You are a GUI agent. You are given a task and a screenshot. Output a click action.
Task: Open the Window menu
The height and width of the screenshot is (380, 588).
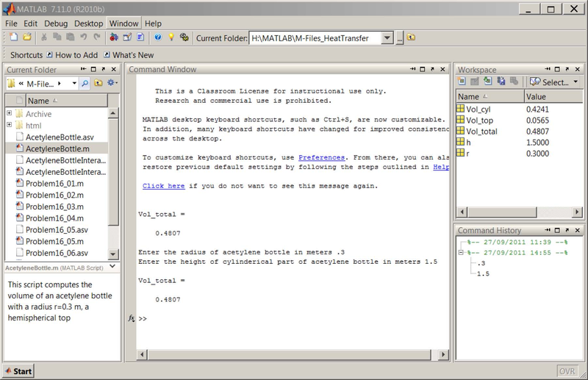123,24
